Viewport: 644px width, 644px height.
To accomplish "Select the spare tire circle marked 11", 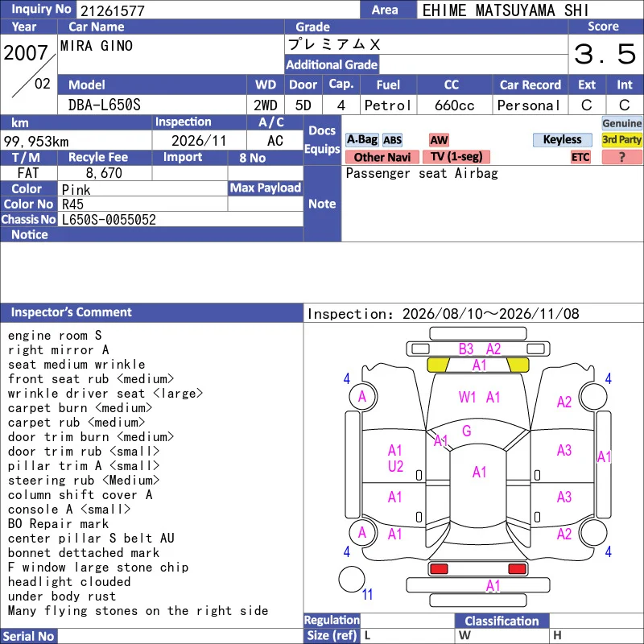I will 352,579.
